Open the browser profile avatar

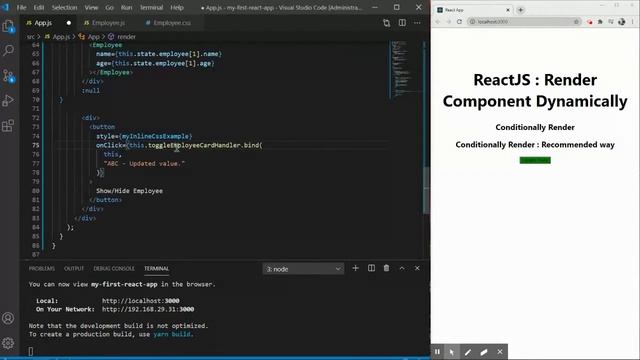(621, 22)
